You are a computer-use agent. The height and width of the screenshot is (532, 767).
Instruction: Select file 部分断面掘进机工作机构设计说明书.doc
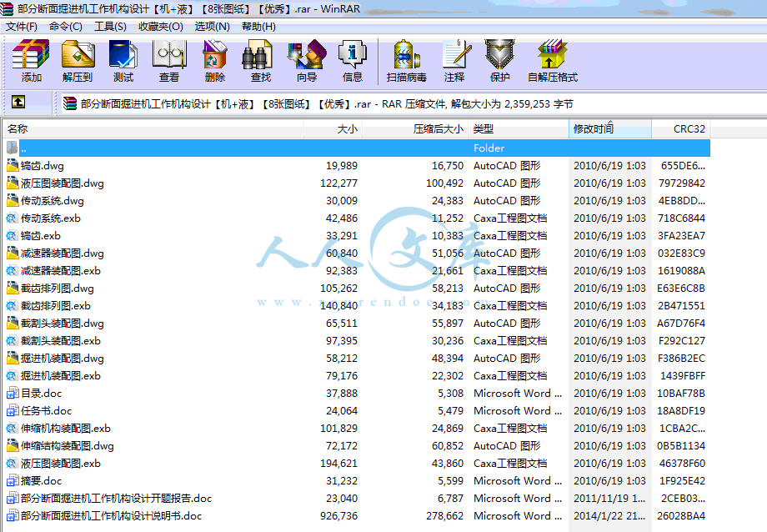pyautogui.click(x=111, y=516)
